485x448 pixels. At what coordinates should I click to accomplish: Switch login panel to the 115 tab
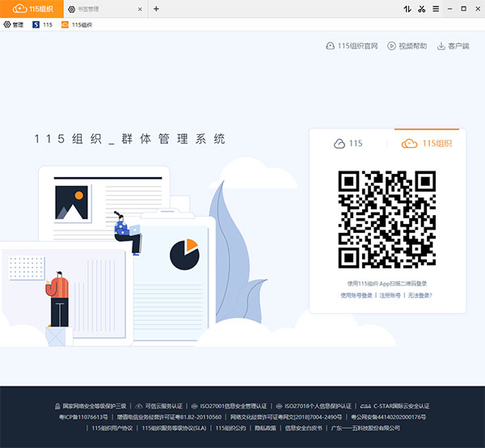point(348,144)
